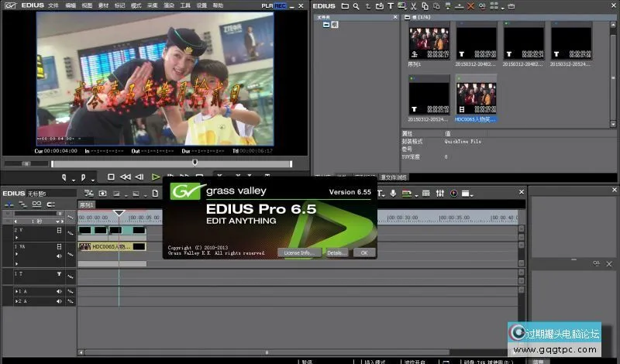Click the Rewind button in the player

[x=126, y=177]
